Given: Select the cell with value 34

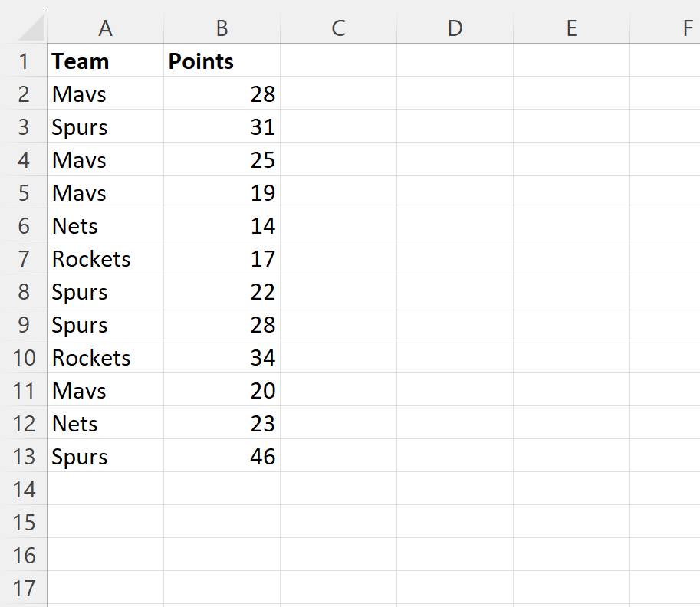Looking at the screenshot, I should [222, 358].
